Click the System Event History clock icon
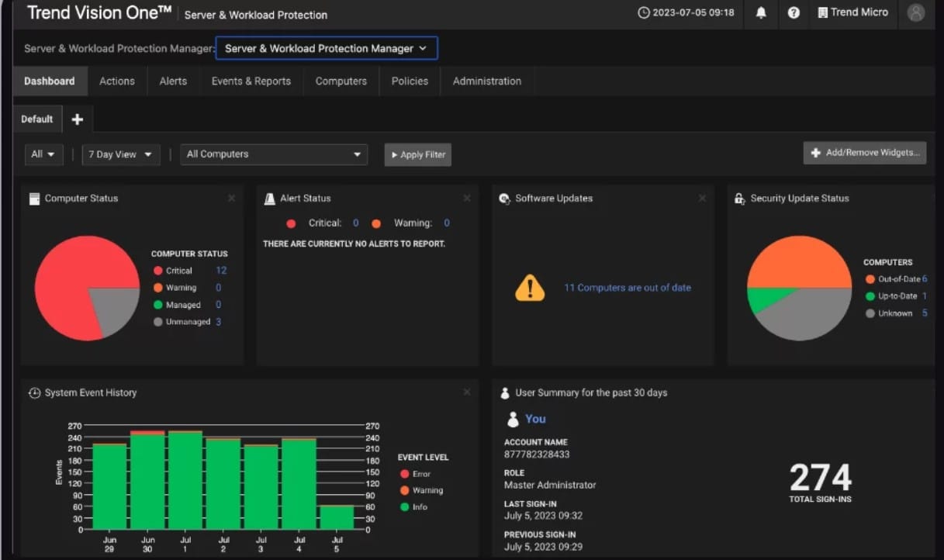The height and width of the screenshot is (560, 944). pyautogui.click(x=34, y=393)
